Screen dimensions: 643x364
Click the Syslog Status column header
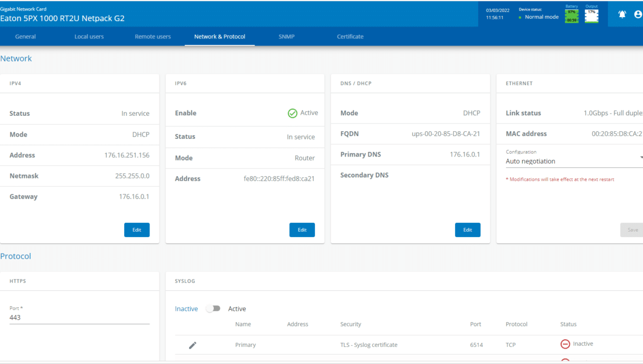[x=568, y=324]
